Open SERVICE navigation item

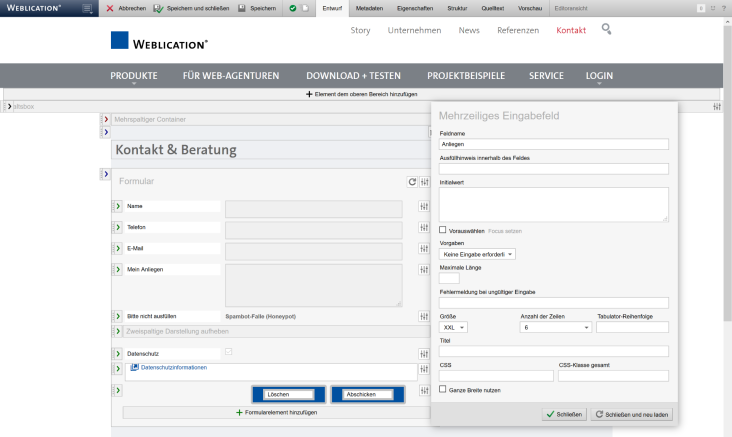coord(546,76)
